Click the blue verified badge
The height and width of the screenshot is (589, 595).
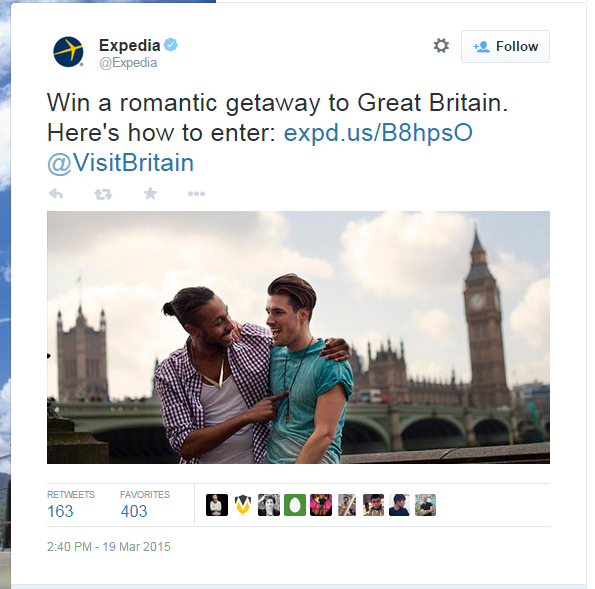(171, 45)
